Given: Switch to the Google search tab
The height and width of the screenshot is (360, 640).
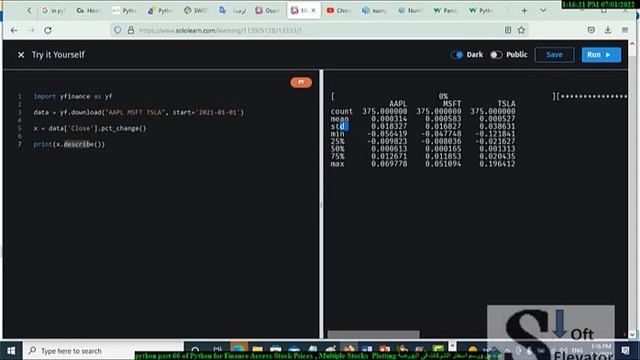Looking at the screenshot, I should (53, 11).
